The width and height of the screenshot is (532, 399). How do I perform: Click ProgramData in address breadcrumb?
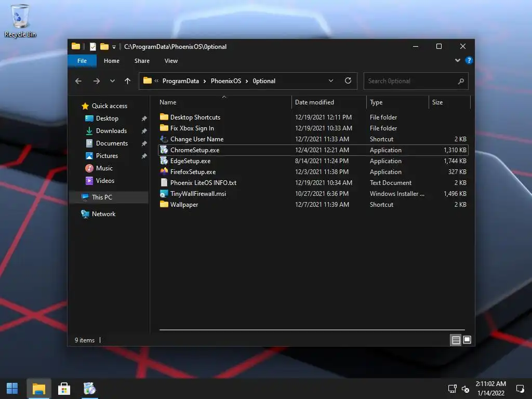click(x=180, y=81)
